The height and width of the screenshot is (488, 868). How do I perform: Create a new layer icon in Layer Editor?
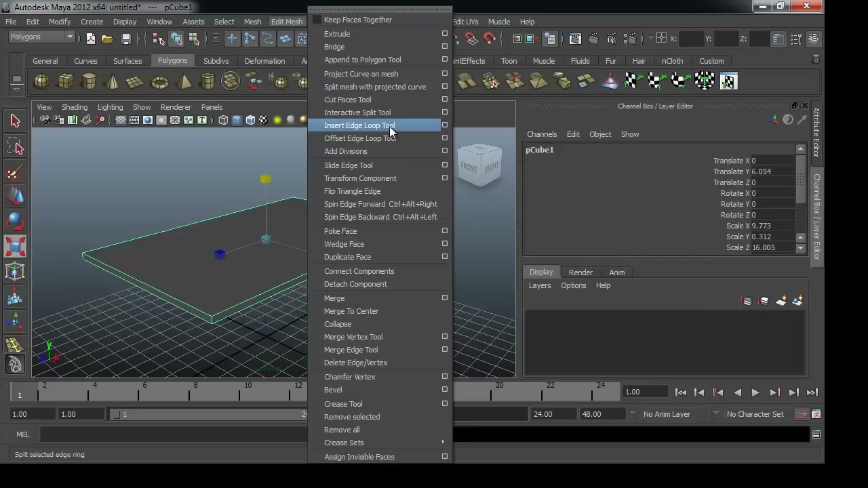(x=781, y=301)
